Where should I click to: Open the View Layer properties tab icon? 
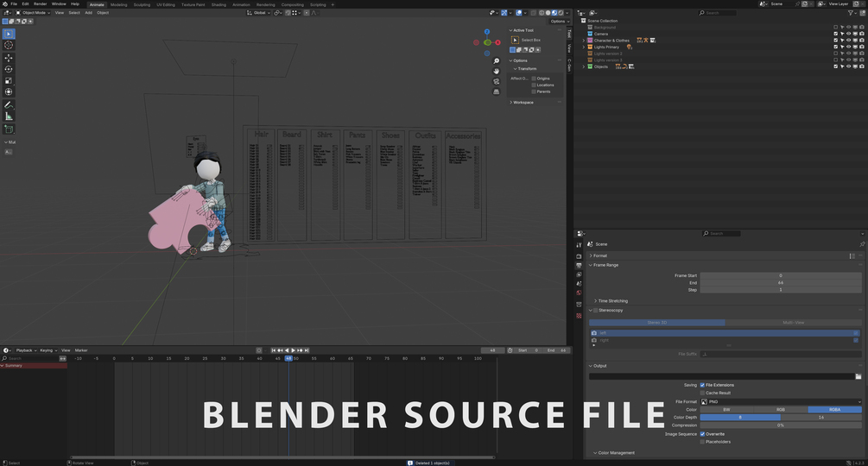point(579,274)
